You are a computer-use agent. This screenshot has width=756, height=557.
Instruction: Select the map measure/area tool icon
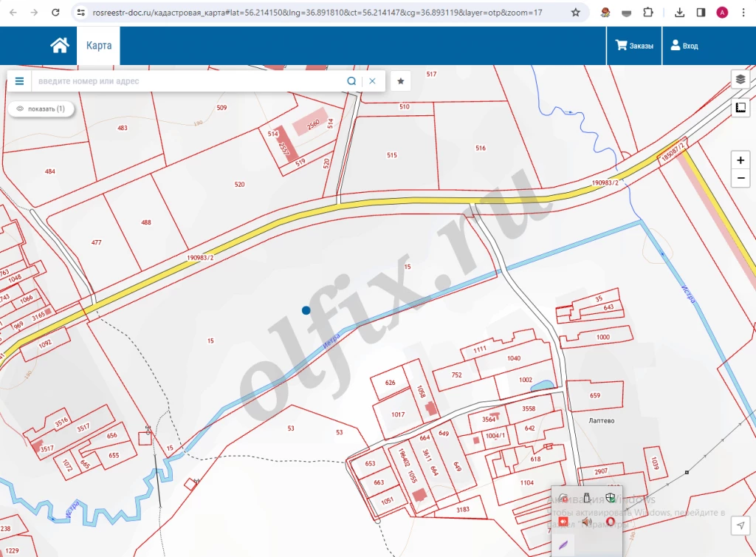(740, 109)
